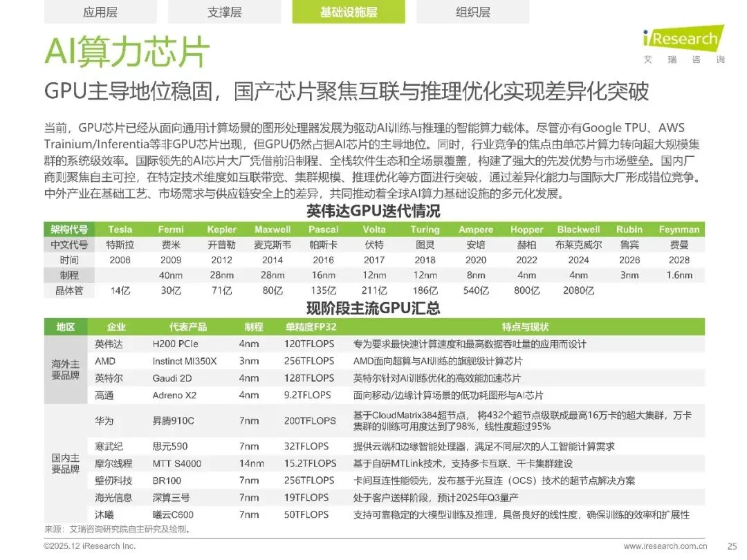747x560 pixels.
Task: Click the 15.2TFLOPS value
Action: click(x=310, y=463)
